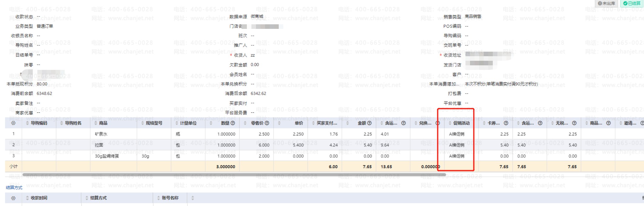Sort by 导购编码 column arrows

pyautogui.click(x=27, y=123)
